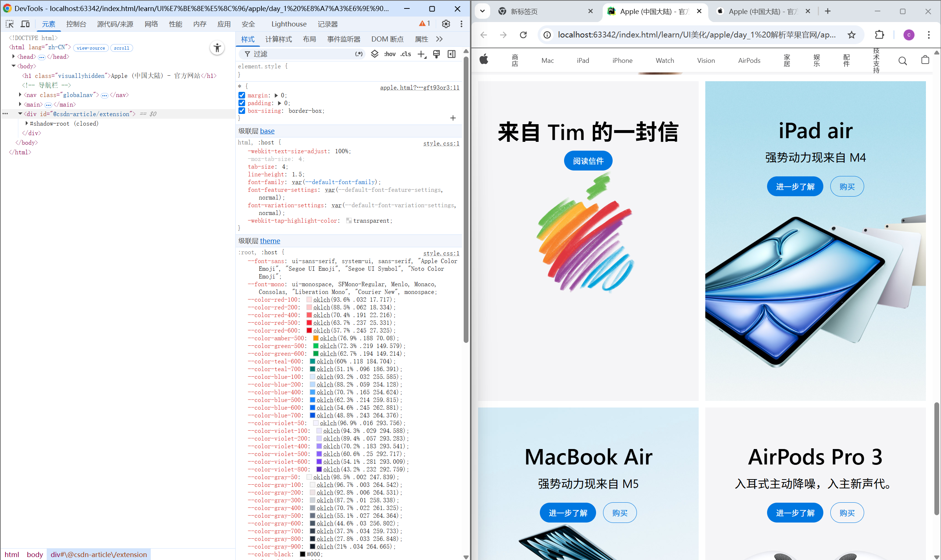941x560 pixels.
Task: Click the rendering emulation paintbrush icon
Action: (x=436, y=54)
